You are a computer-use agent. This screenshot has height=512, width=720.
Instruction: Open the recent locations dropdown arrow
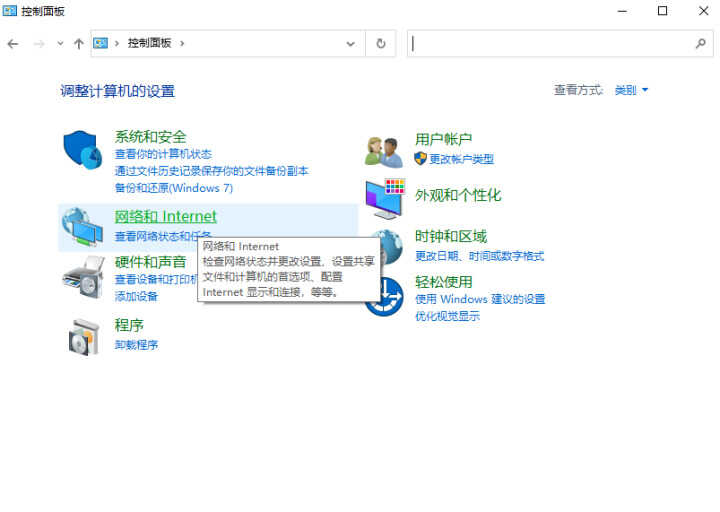60,44
